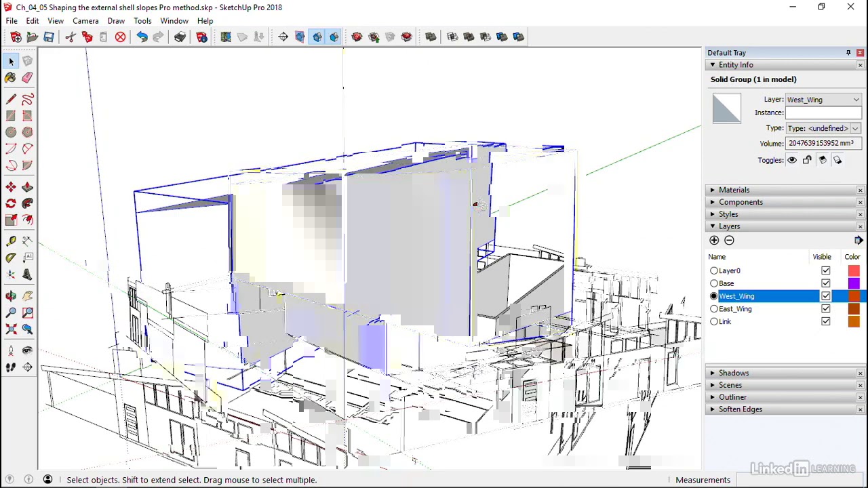The height and width of the screenshot is (488, 868).
Task: Open the Tools menu
Action: point(142,21)
